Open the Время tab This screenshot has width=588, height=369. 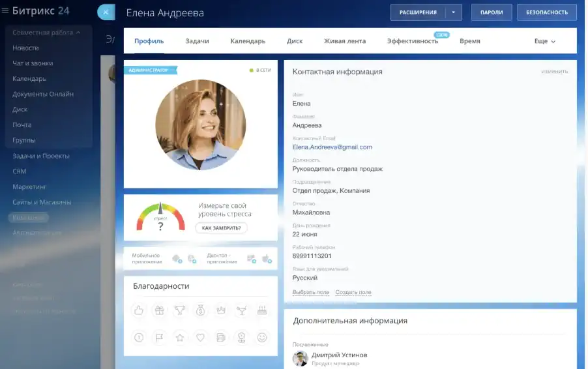pyautogui.click(x=470, y=41)
